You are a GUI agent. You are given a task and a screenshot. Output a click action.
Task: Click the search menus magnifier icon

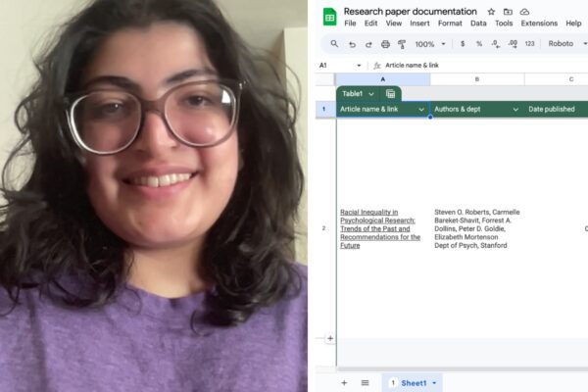pos(334,44)
